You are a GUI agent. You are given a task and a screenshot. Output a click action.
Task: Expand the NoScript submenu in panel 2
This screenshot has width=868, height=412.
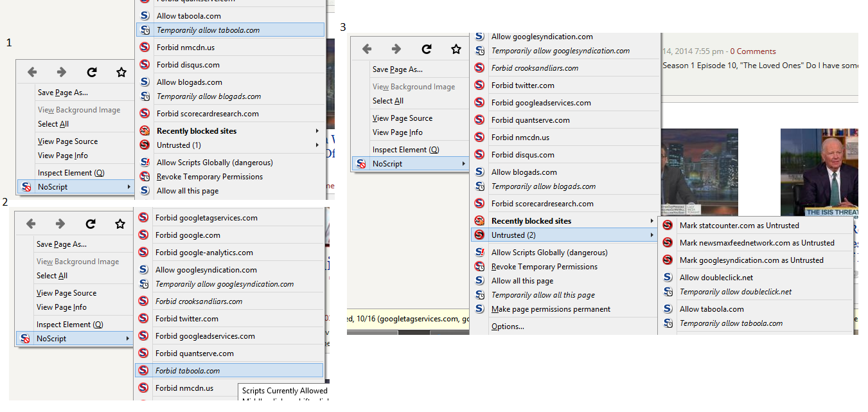point(75,339)
